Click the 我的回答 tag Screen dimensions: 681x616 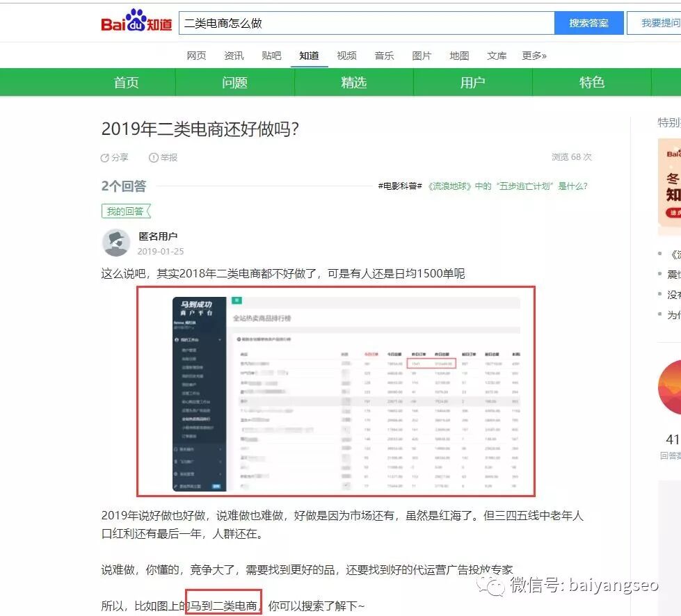click(x=126, y=211)
